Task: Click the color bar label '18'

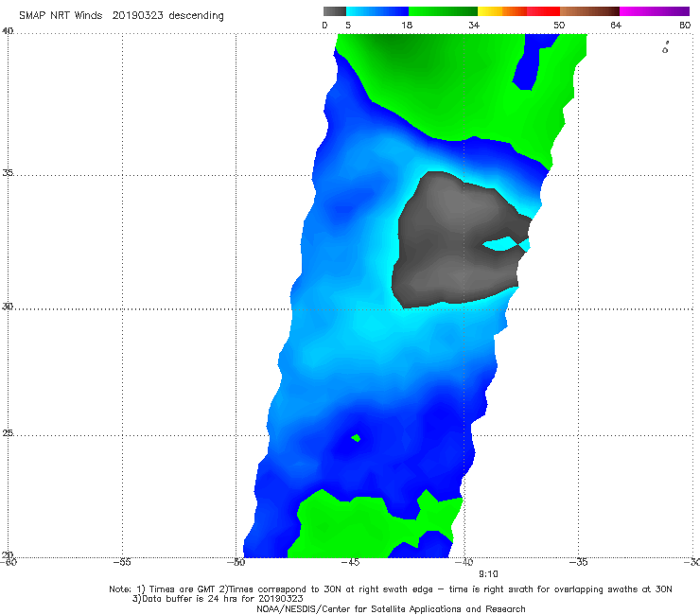Action: point(407,26)
